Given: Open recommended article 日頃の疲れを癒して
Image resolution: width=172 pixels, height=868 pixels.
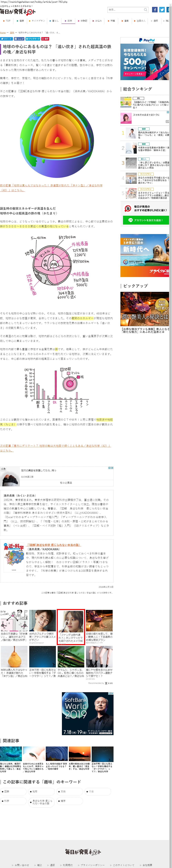Looking at the screenshot, I should 99,626.
